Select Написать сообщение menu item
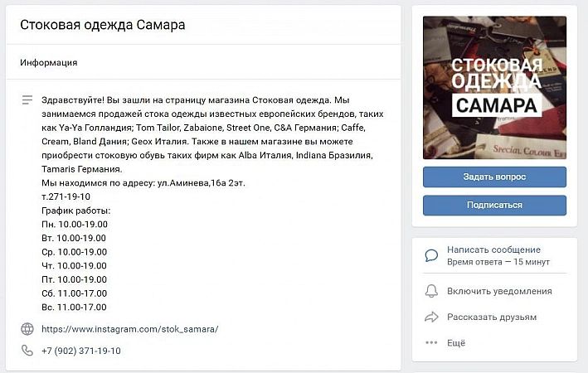Viewport: 588px width, 373px height. 493,249
